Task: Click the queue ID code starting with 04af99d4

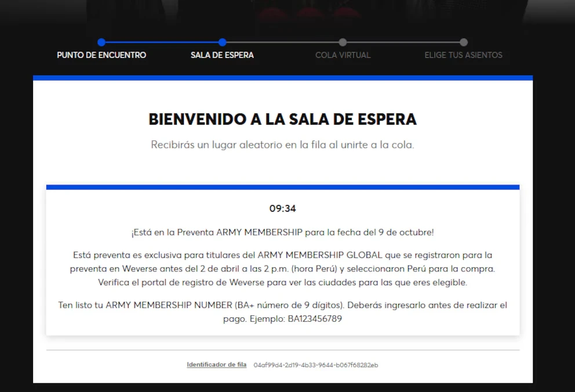Action: pos(315,365)
